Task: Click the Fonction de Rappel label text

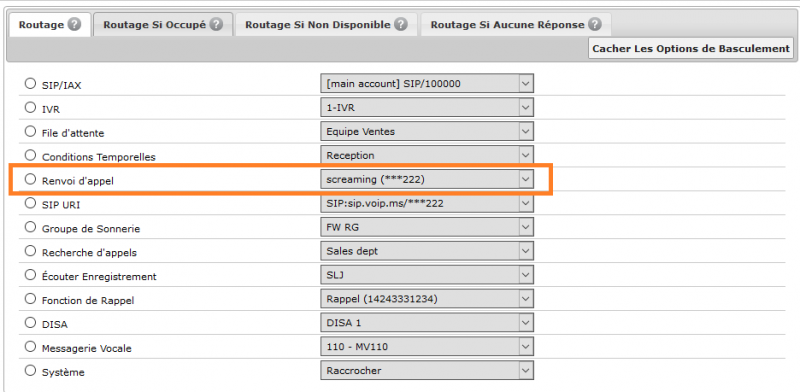Action: [88, 301]
